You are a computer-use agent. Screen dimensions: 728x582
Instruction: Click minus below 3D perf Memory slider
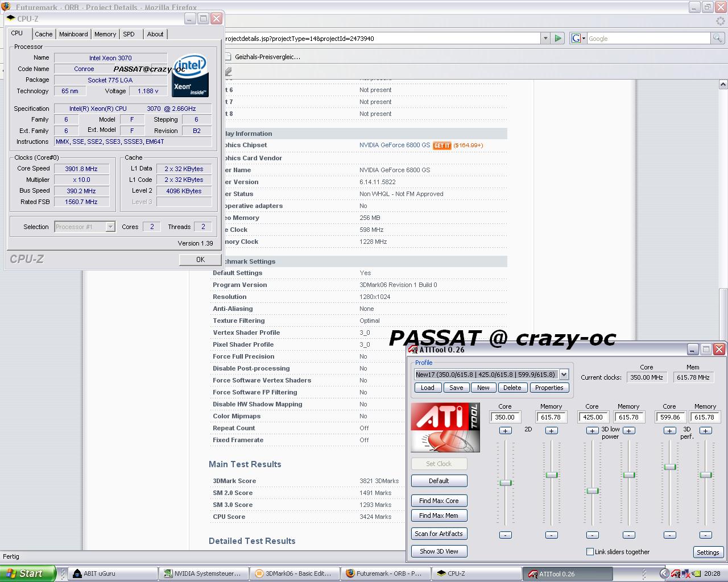pyautogui.click(x=705, y=535)
